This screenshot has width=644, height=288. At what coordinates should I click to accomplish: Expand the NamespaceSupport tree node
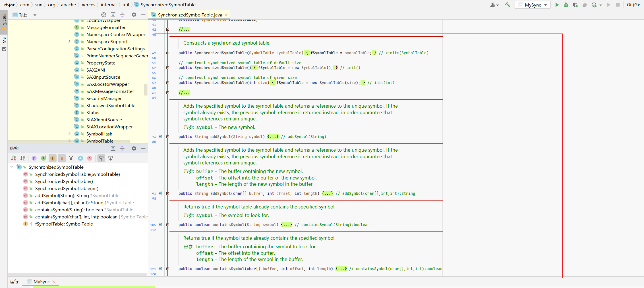[x=69, y=41]
